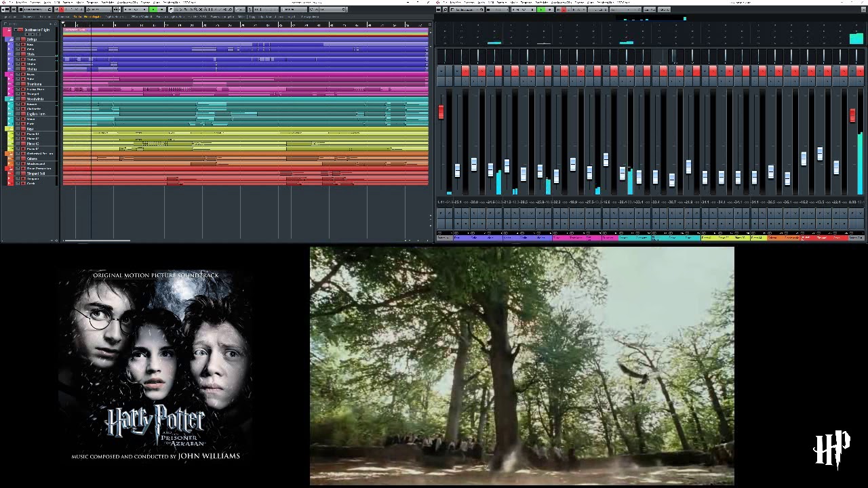Grab the leftmost mixer channel's red fader
Viewport: 868px width, 488px height.
click(x=441, y=112)
